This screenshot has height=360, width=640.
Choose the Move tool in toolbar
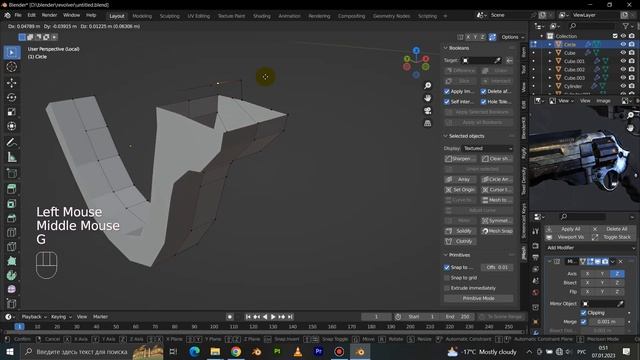11,82
